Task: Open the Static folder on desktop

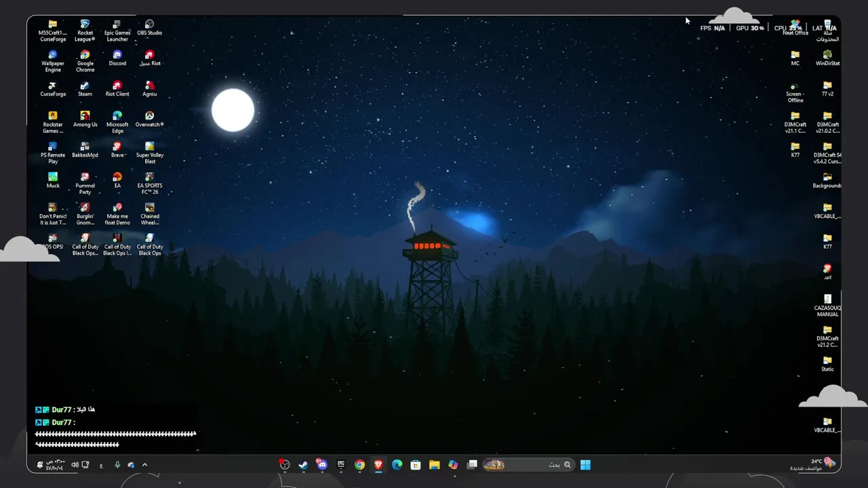Action: point(827,363)
